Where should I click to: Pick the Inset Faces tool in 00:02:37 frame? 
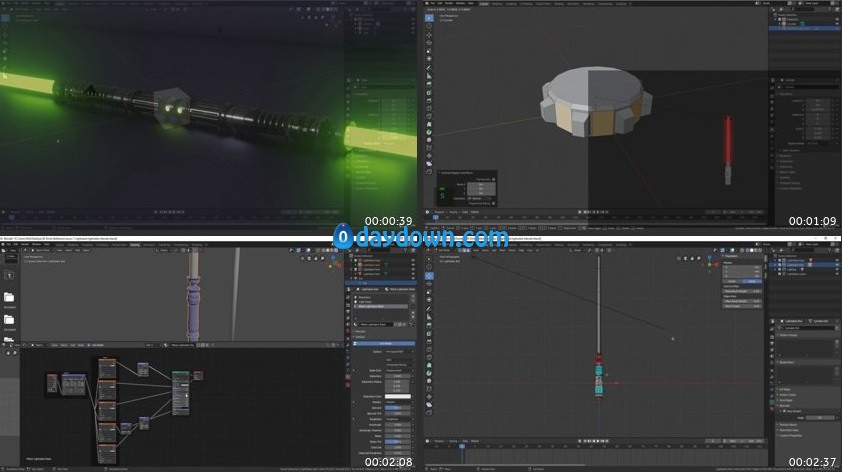(x=429, y=333)
